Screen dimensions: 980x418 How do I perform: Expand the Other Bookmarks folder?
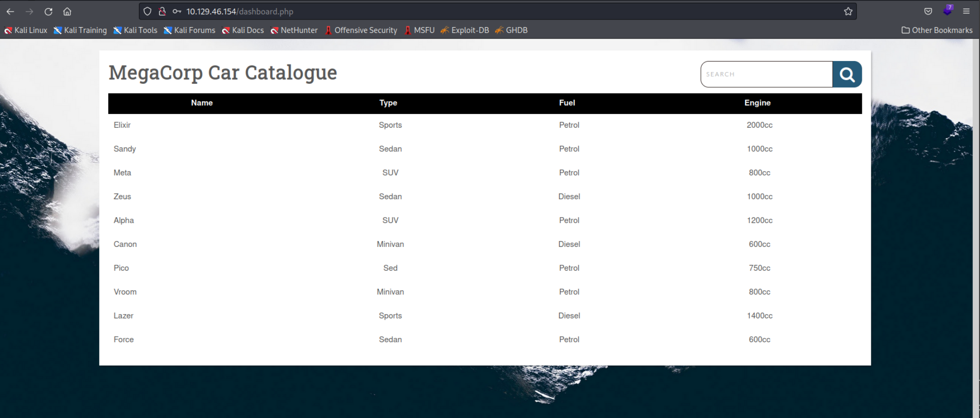937,30
